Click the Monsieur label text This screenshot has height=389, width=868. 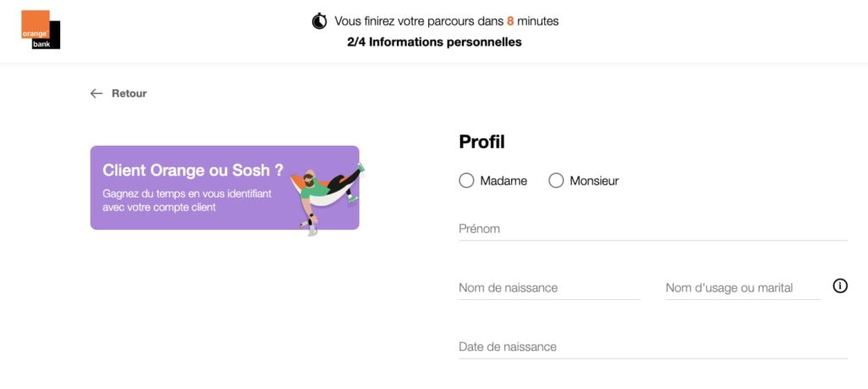point(594,181)
